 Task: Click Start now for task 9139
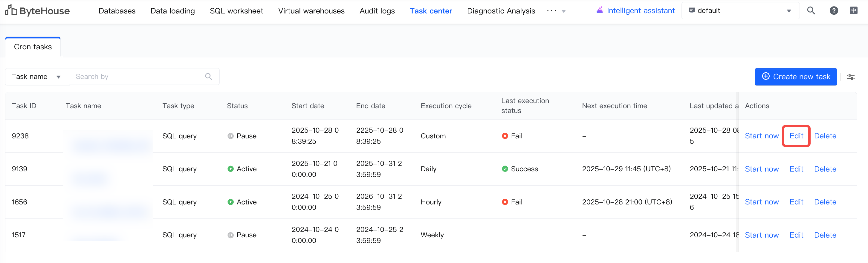pyautogui.click(x=762, y=169)
